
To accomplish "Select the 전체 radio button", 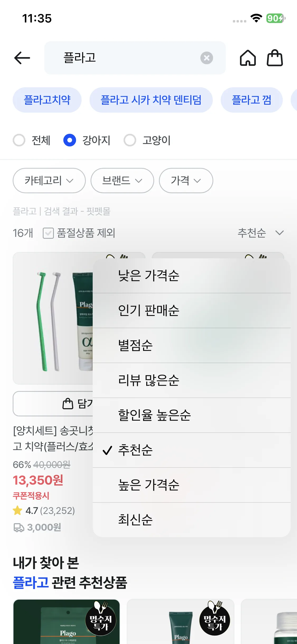I will [x=19, y=140].
